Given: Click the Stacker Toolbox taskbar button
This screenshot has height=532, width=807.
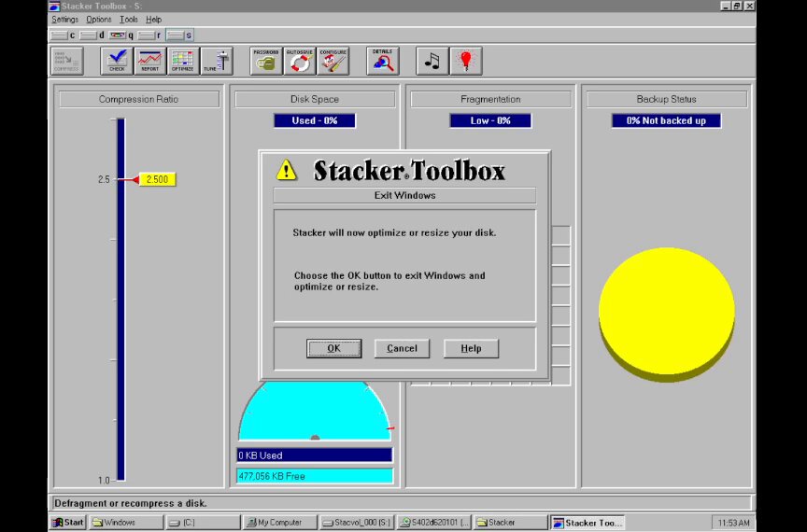Looking at the screenshot, I should pyautogui.click(x=588, y=523).
